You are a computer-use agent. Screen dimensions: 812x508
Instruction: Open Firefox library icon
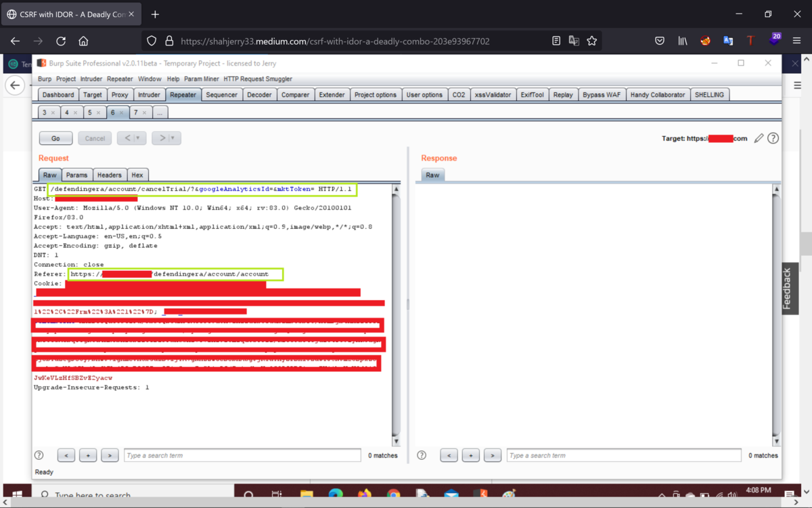(683, 41)
